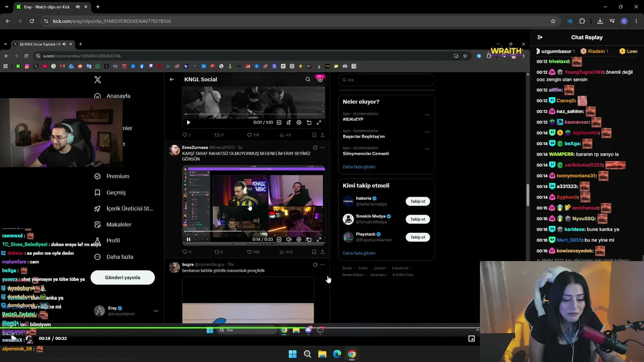
Task: Open Premium in the X sidebar
Action: point(112,176)
